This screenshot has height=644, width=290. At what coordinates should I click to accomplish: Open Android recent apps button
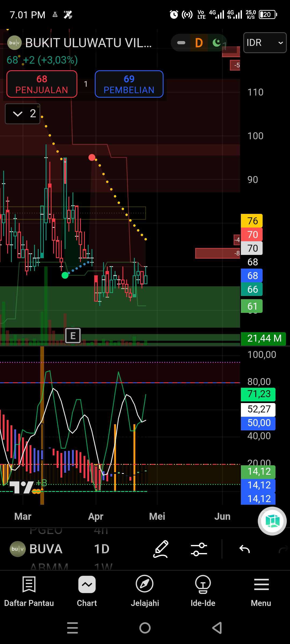coord(73,628)
